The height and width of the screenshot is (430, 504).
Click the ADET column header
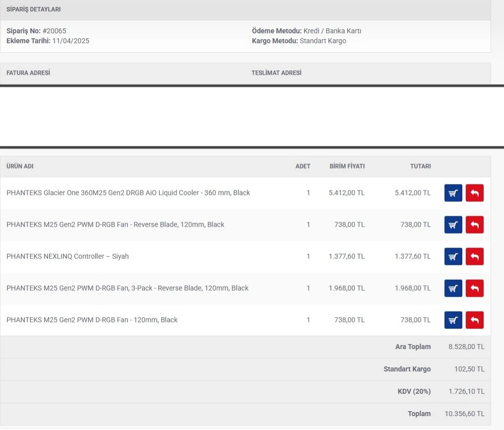click(x=303, y=166)
